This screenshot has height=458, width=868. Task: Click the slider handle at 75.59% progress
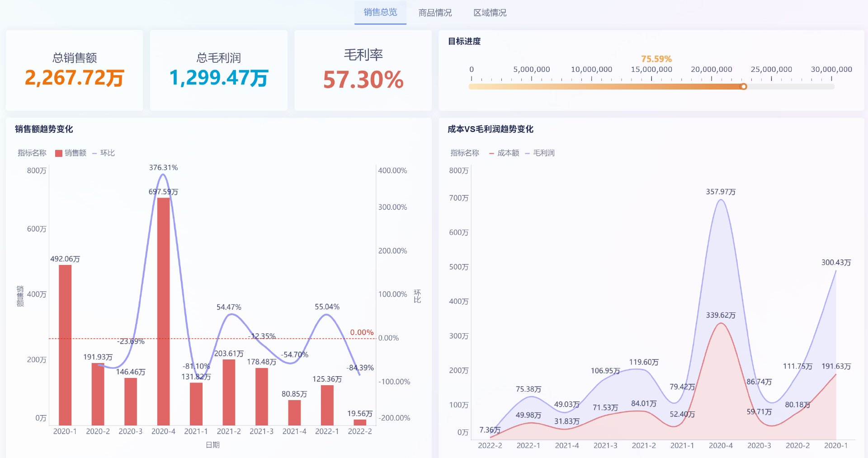[744, 86]
